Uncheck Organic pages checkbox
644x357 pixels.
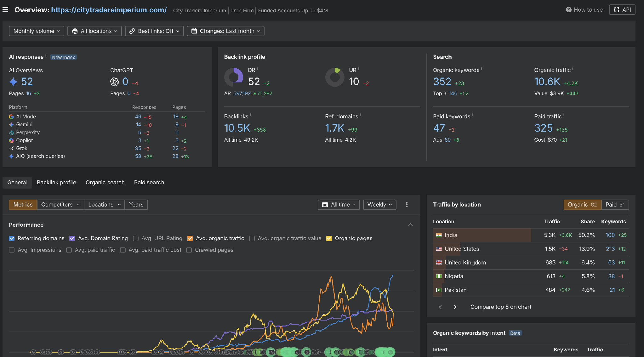pyautogui.click(x=329, y=238)
